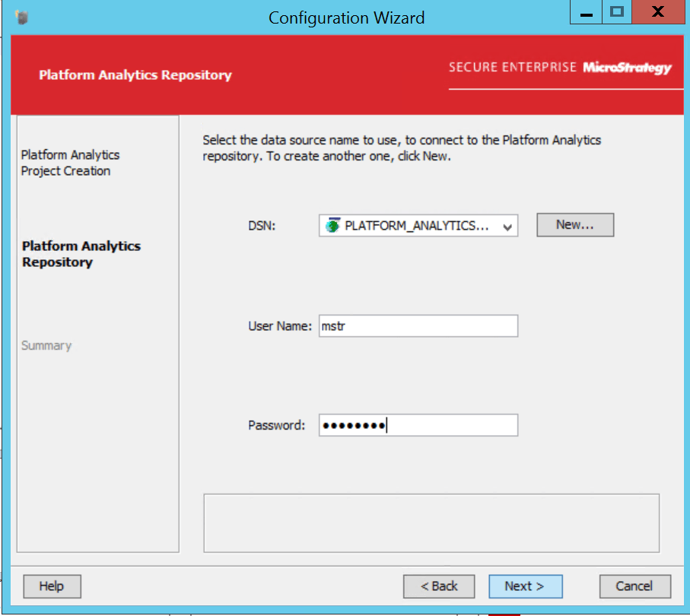
Task: Click the Platform Analytics Repository header title
Action: click(135, 75)
